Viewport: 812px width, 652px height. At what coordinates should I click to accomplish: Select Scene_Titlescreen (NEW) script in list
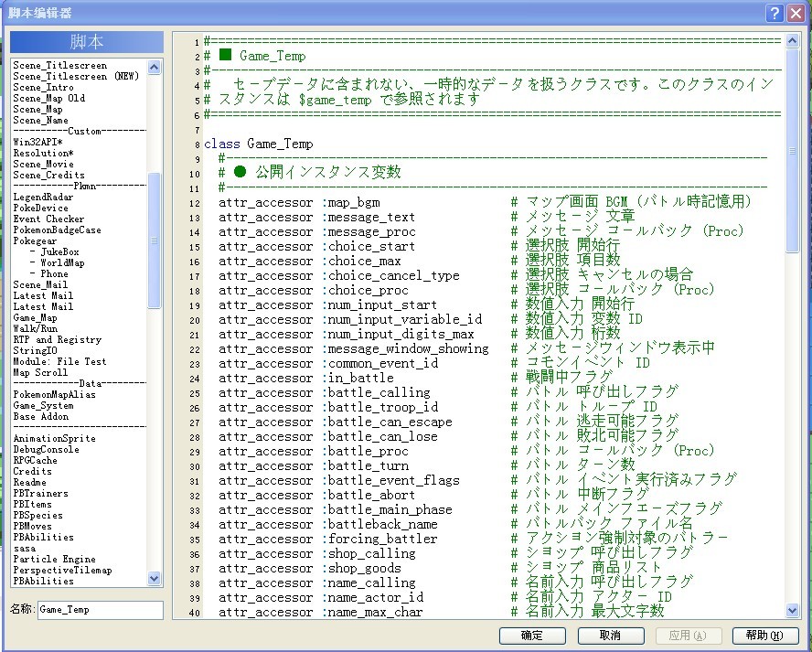76,76
